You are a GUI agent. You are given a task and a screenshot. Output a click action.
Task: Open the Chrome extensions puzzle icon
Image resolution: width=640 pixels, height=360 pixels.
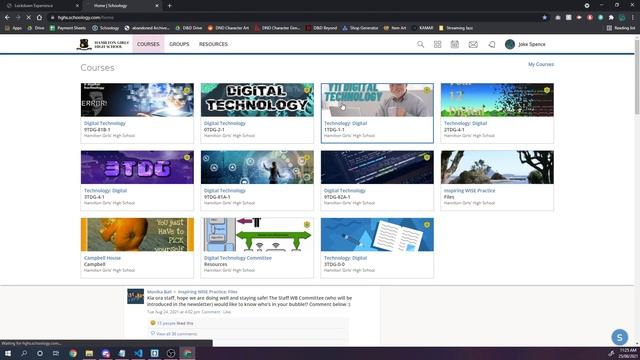[611, 18]
